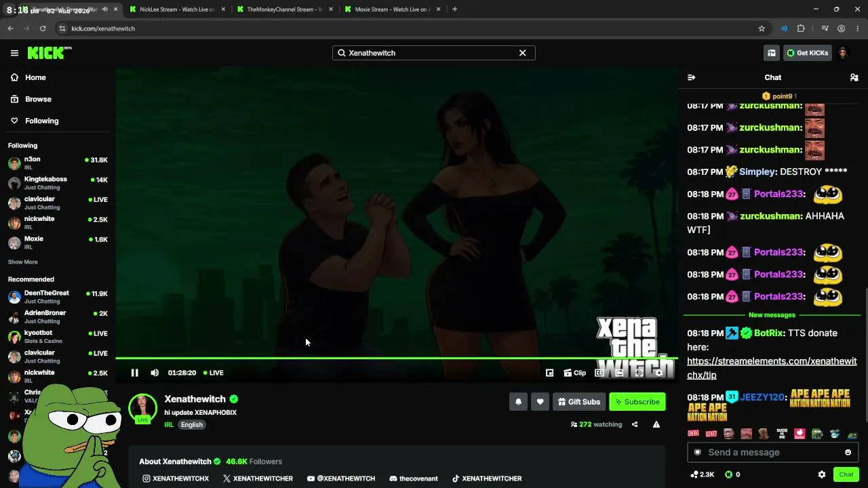Open the emote picker in chat input
Viewport: 868px width, 488px height.
[848, 452]
